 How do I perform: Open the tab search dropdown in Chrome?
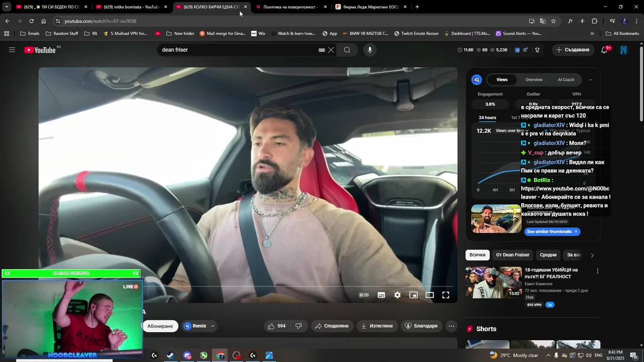7,7
